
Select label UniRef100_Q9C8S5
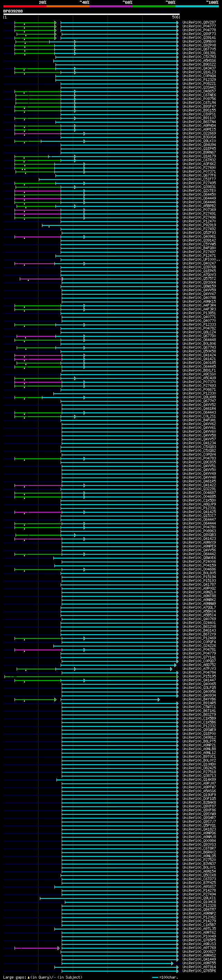point(199,462)
